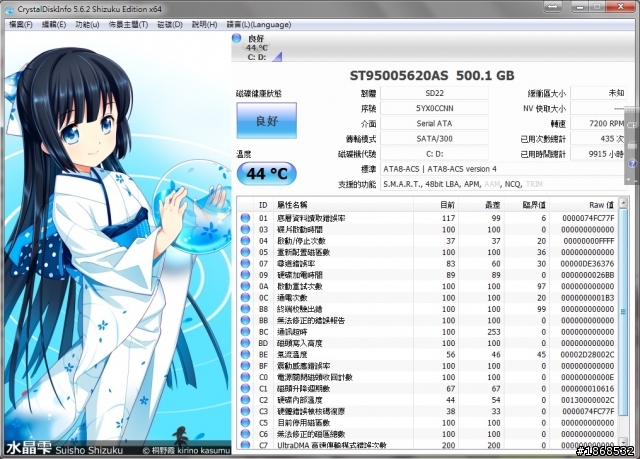Click the transfer mode field SATA/300
The height and width of the screenshot is (459, 640).
click(x=434, y=139)
